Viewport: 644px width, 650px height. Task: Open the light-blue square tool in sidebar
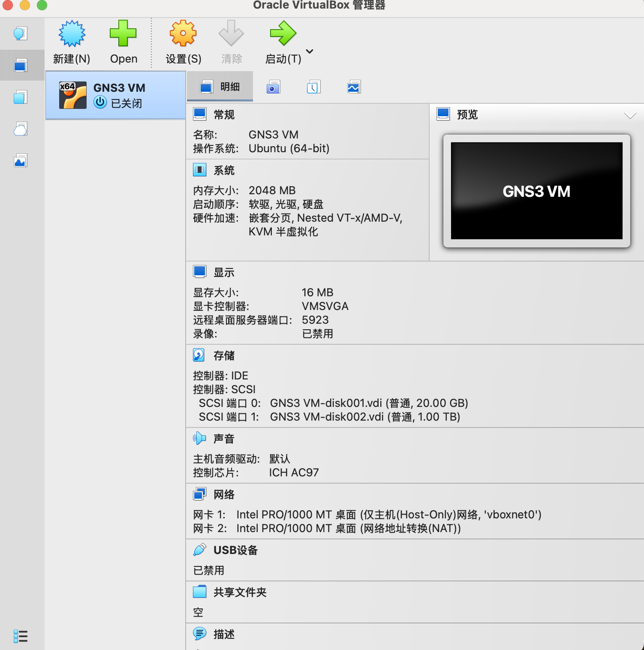pyautogui.click(x=21, y=97)
